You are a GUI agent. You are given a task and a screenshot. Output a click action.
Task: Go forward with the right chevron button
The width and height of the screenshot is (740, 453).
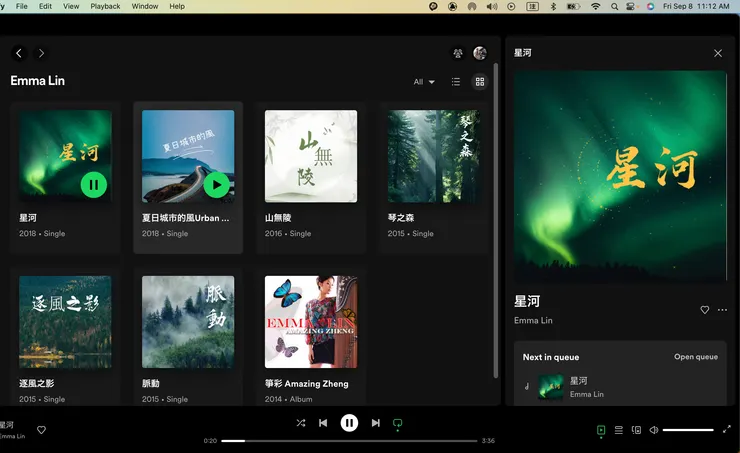[x=42, y=53]
